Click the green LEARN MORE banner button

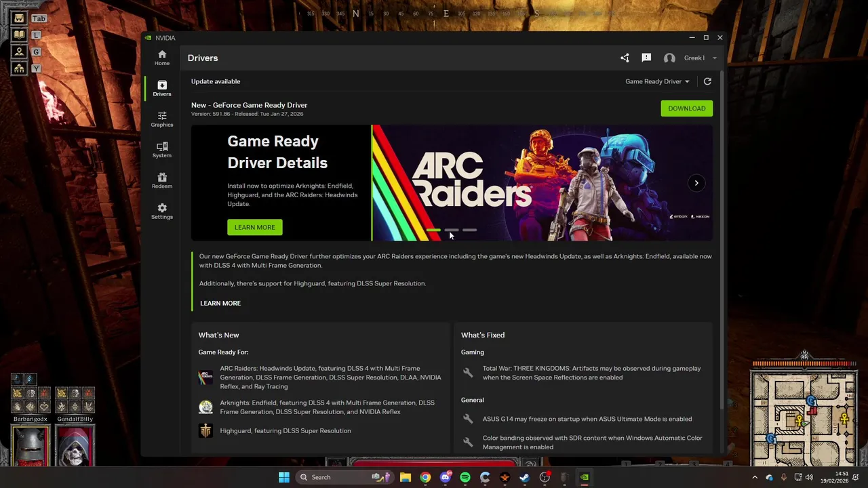point(254,227)
